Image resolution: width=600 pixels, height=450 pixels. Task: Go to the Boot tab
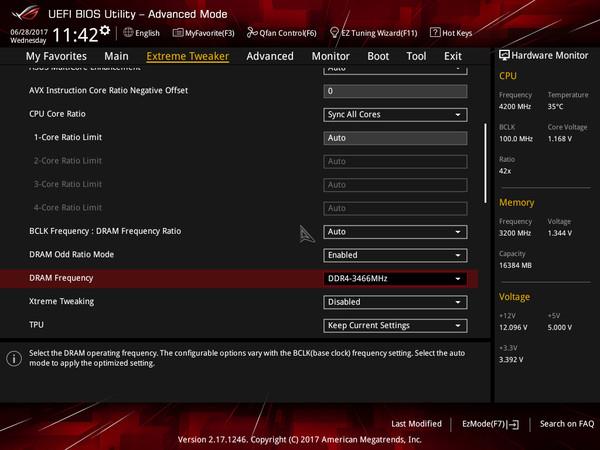(x=378, y=56)
